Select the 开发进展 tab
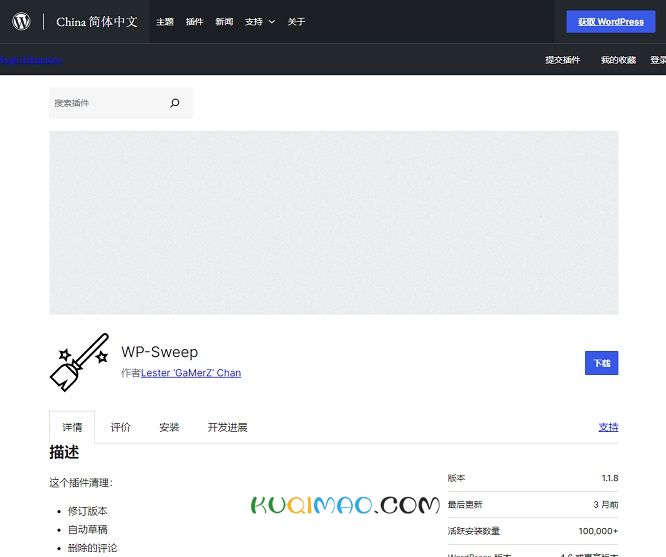 pyautogui.click(x=227, y=427)
